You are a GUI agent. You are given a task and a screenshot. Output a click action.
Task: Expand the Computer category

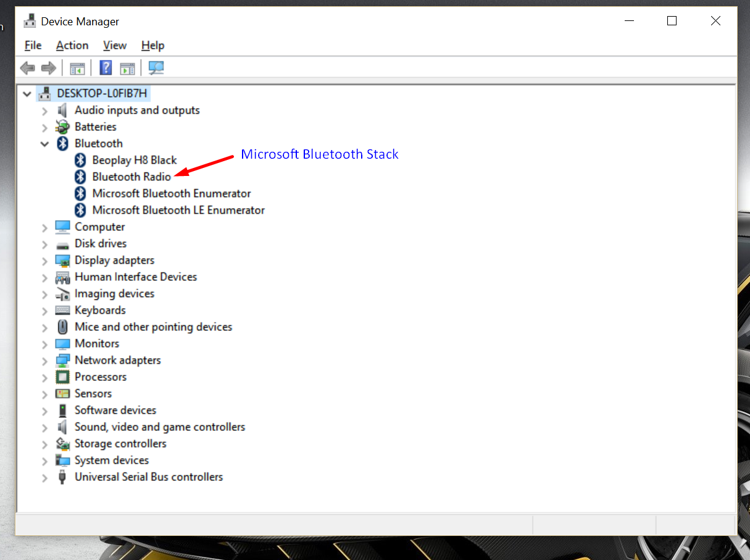pos(44,227)
